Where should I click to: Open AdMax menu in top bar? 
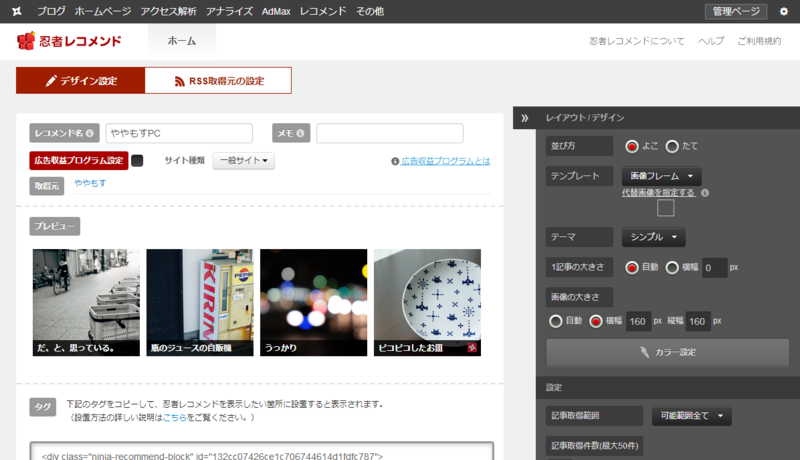[x=276, y=11]
